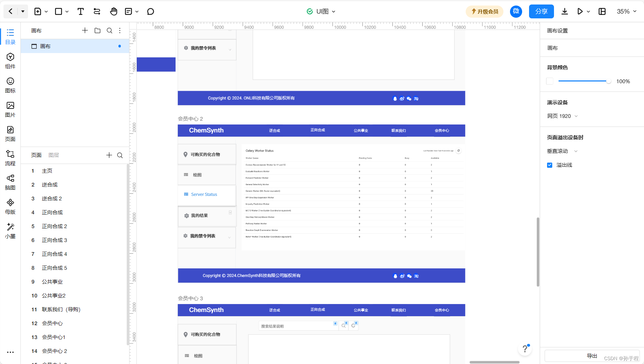Switch to the 页面 tab
This screenshot has width=644, height=364.
[x=36, y=155]
